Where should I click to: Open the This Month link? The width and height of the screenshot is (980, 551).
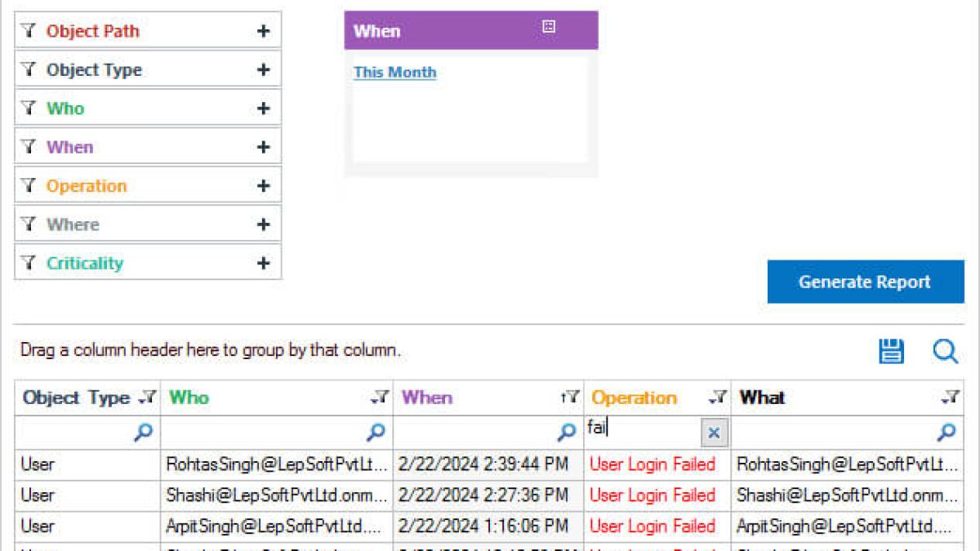(x=394, y=72)
